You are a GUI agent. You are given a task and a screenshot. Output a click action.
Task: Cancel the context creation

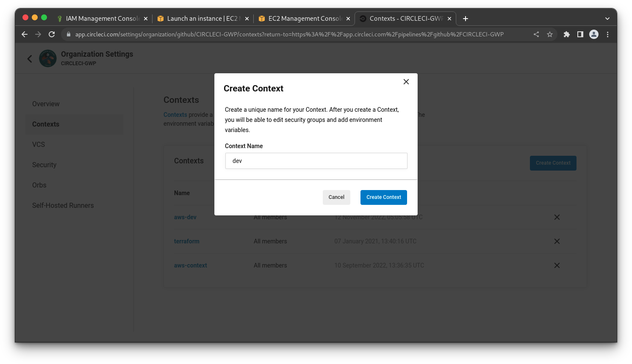tap(336, 197)
